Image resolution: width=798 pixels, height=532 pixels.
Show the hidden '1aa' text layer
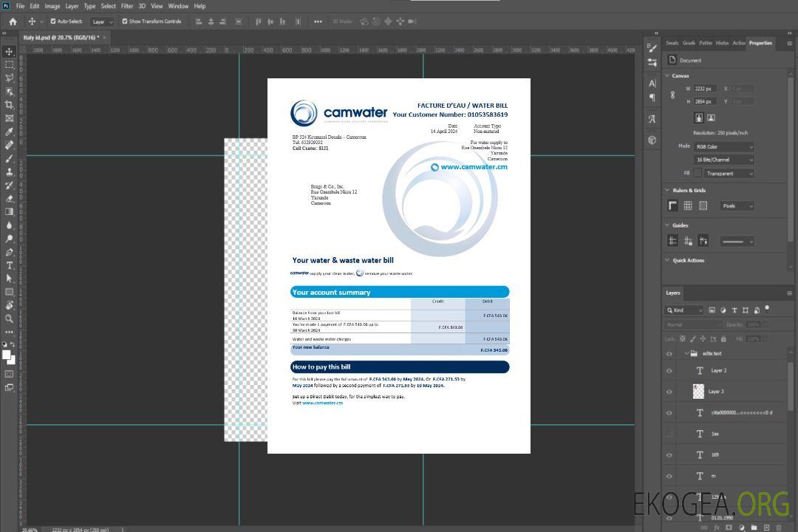669,434
